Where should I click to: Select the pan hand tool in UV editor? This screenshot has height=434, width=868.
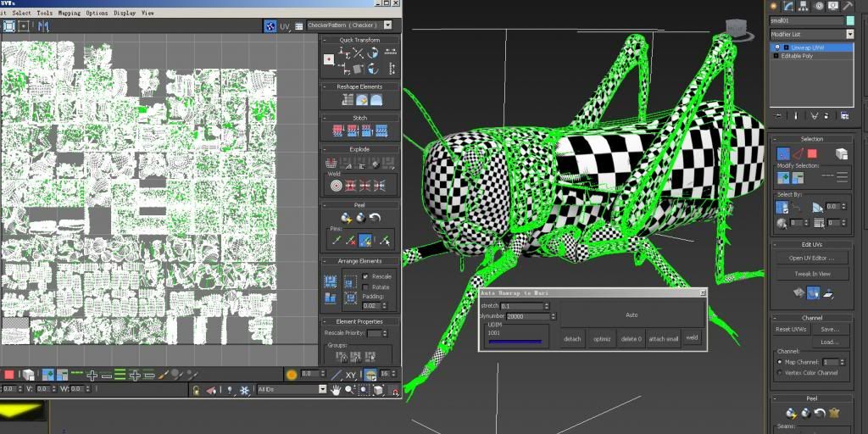tap(336, 390)
